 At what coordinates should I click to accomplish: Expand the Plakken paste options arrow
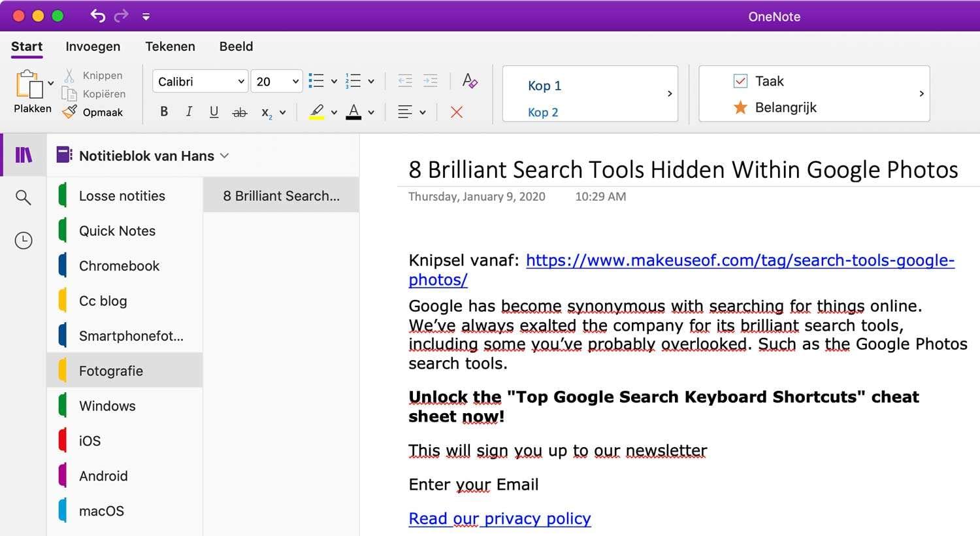point(51,84)
